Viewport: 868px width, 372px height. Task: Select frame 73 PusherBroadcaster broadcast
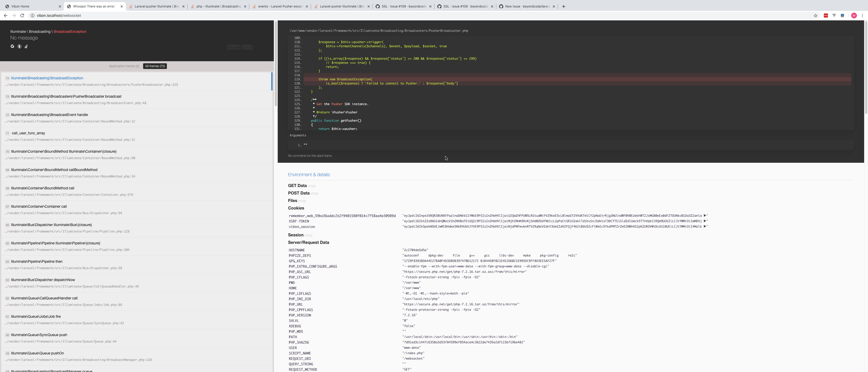(x=136, y=100)
